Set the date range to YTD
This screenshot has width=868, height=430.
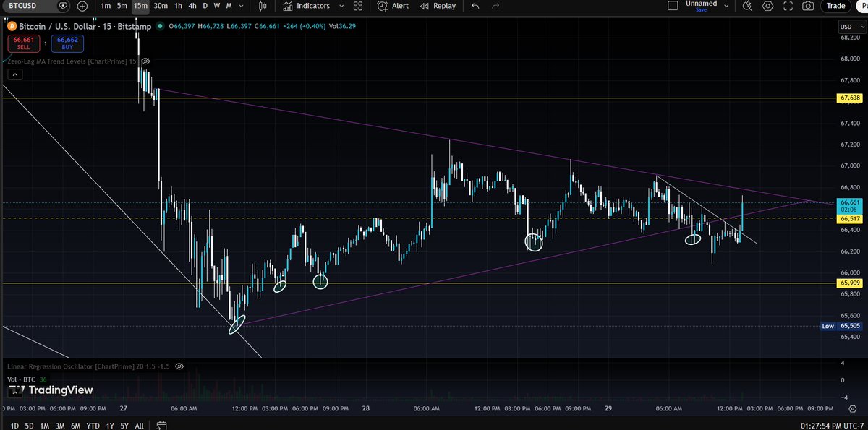click(x=93, y=426)
